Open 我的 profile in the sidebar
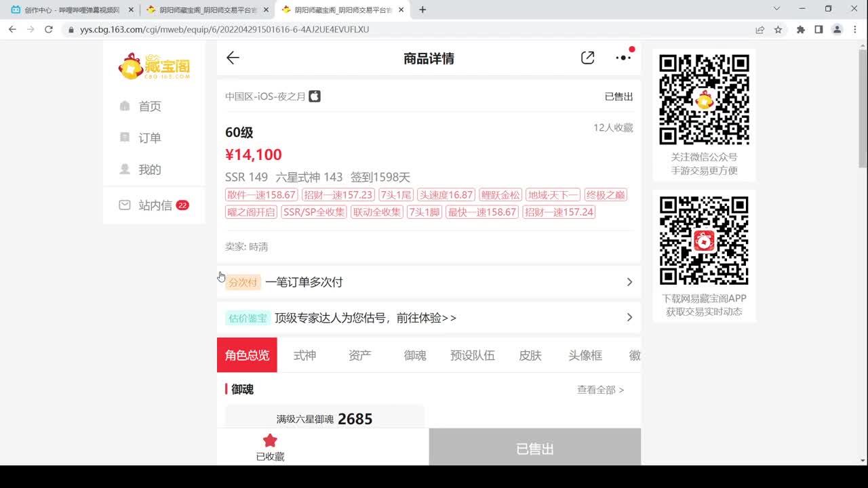The image size is (868, 488). [x=149, y=169]
